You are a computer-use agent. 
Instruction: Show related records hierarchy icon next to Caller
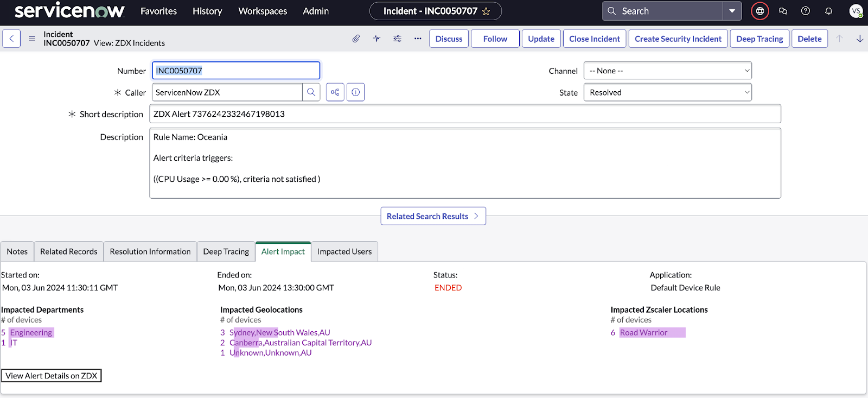point(335,92)
